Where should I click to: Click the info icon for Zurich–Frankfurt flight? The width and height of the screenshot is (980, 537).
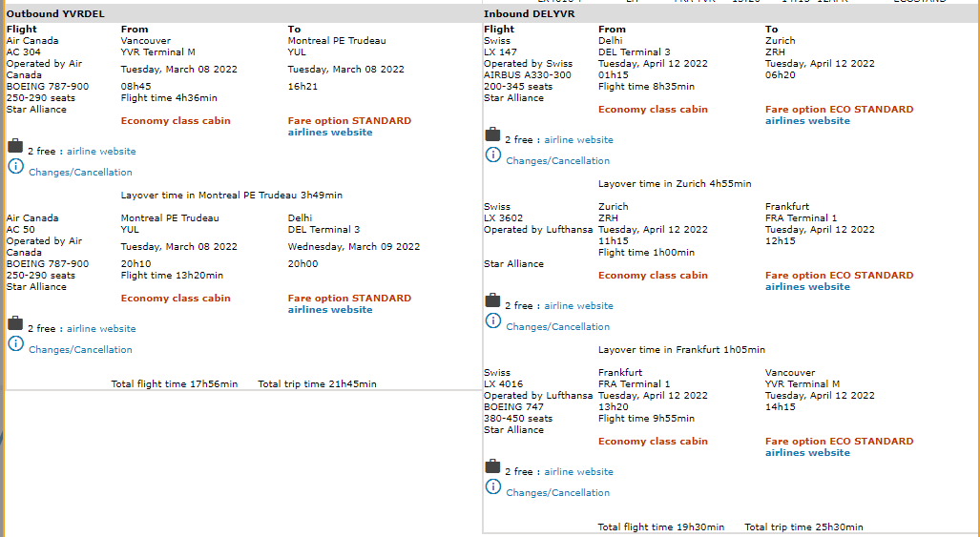click(492, 321)
